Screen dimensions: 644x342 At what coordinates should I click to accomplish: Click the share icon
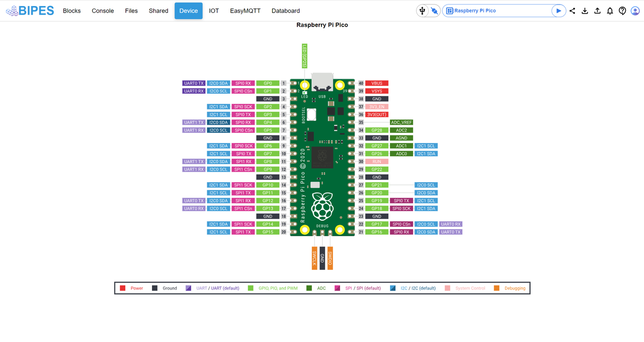[x=573, y=11]
